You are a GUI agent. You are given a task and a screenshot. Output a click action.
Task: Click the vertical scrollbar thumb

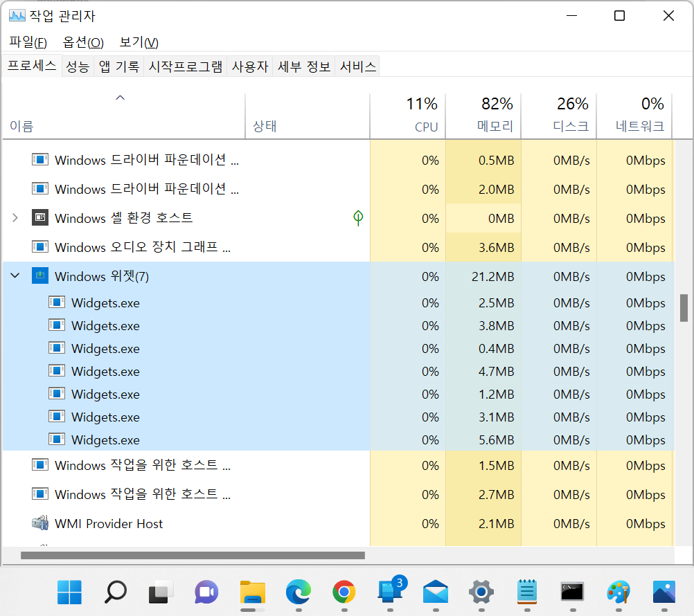(684, 308)
